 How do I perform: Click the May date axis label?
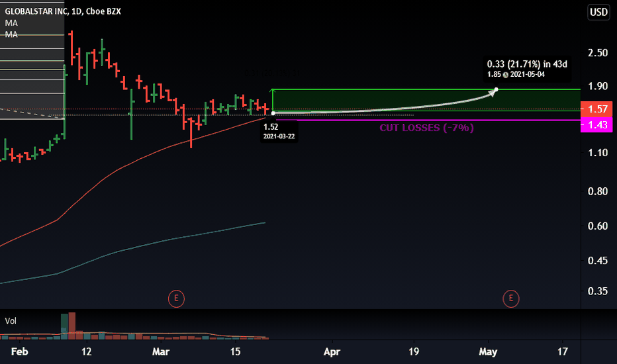[488, 351]
